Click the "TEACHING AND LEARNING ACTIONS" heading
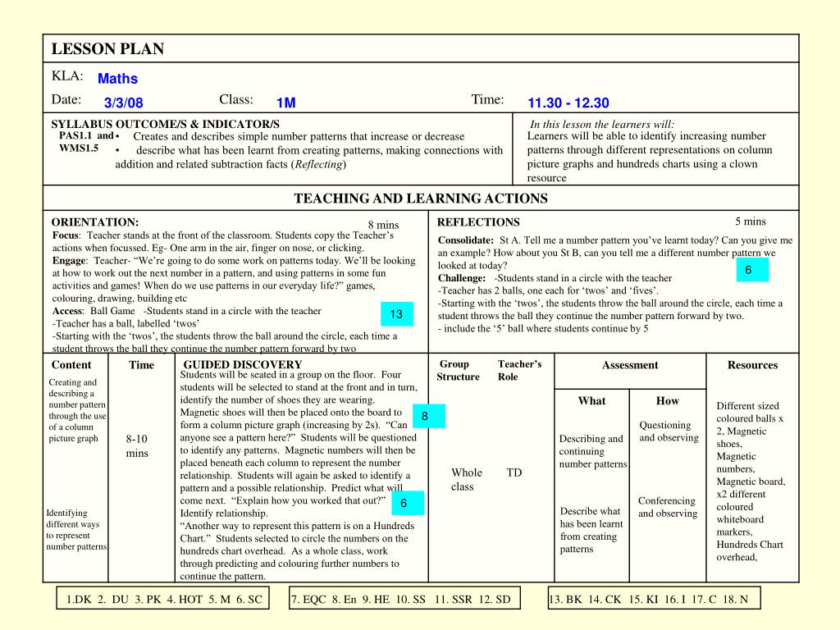Image resolution: width=840 pixels, height=630 pixels. click(421, 199)
